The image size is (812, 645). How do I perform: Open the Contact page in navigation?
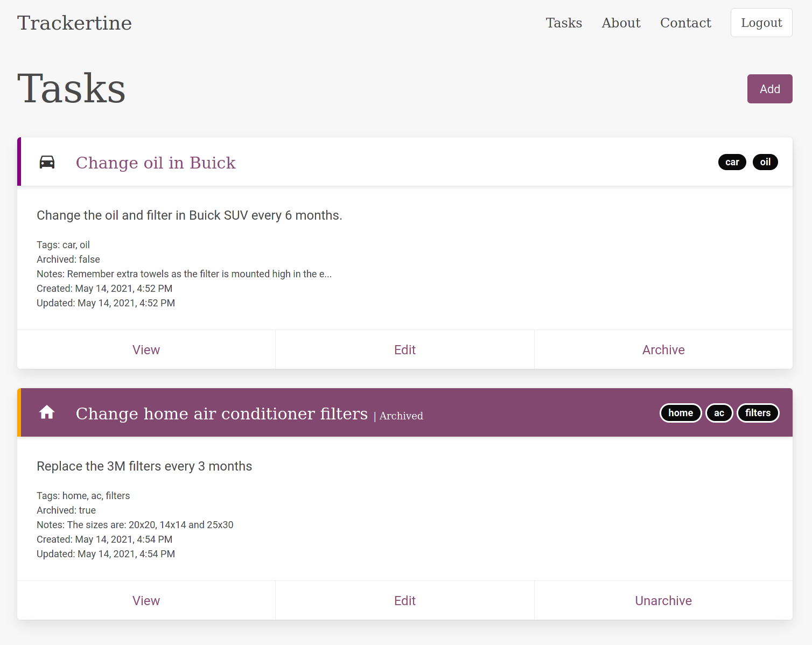click(x=685, y=23)
